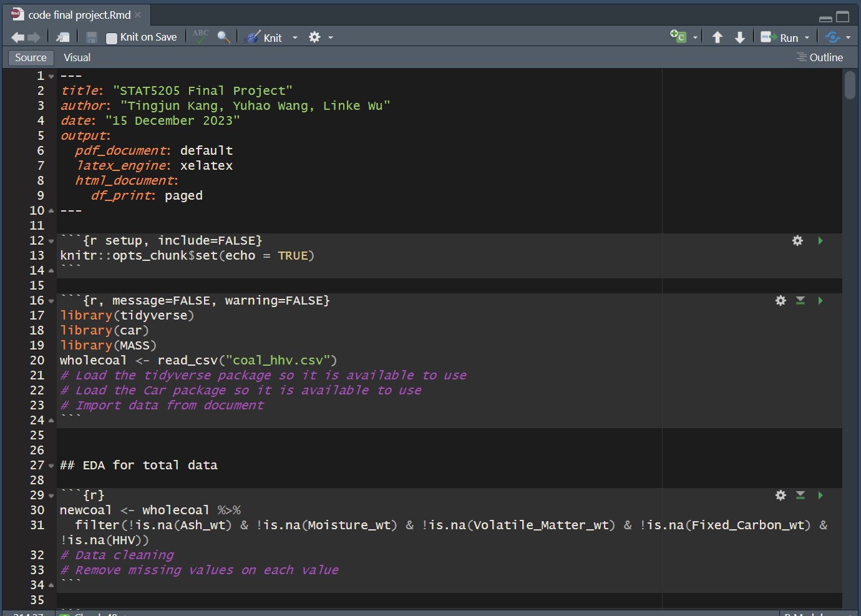Run all chunks above line 16 chunk
861x616 pixels.
pyautogui.click(x=800, y=300)
